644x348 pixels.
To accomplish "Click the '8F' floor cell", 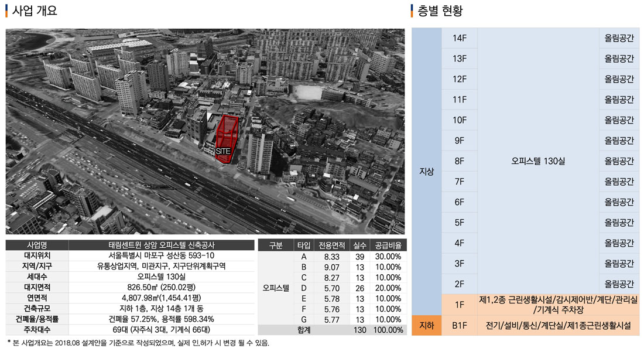I will click(x=460, y=161).
